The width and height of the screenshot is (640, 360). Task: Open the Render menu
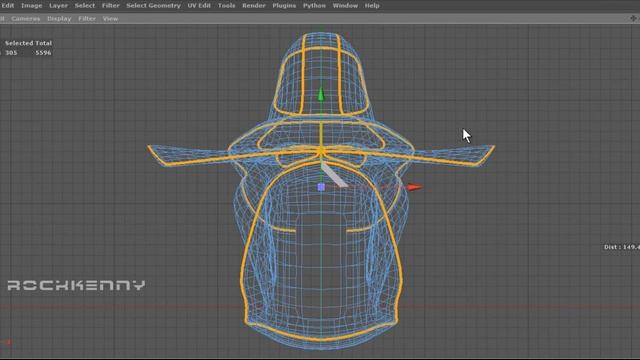pyautogui.click(x=253, y=6)
